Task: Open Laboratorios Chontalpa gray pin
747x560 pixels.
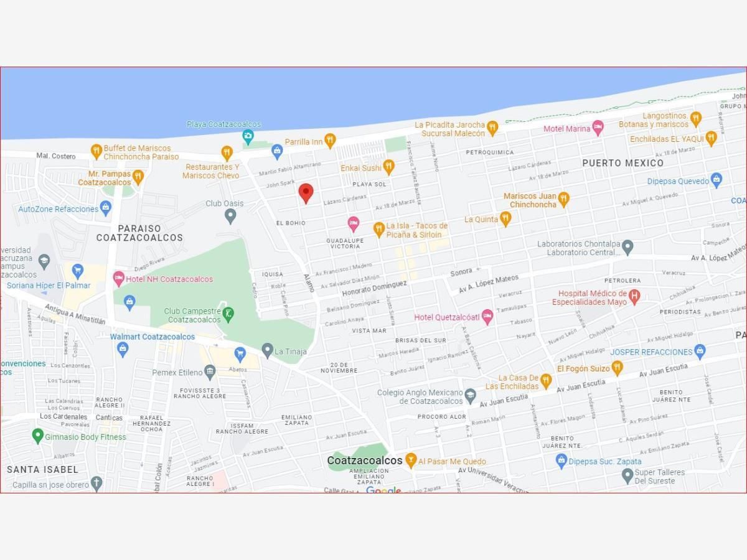Action: pyautogui.click(x=627, y=247)
